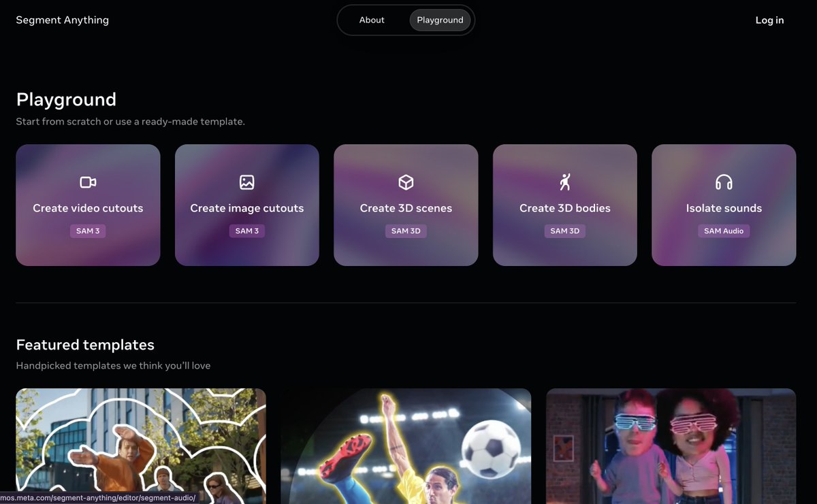
Task: Click the Log in link
Action: coord(769,20)
